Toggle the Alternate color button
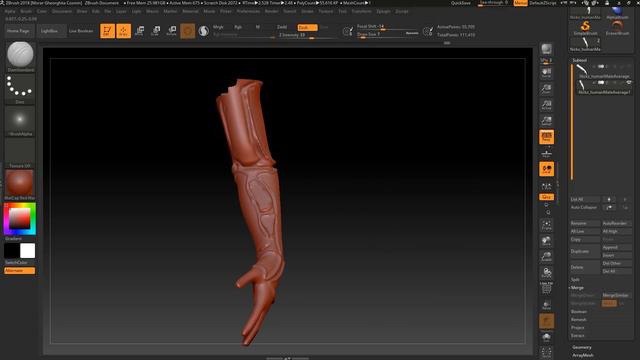The image size is (640, 360). pyautogui.click(x=20, y=271)
